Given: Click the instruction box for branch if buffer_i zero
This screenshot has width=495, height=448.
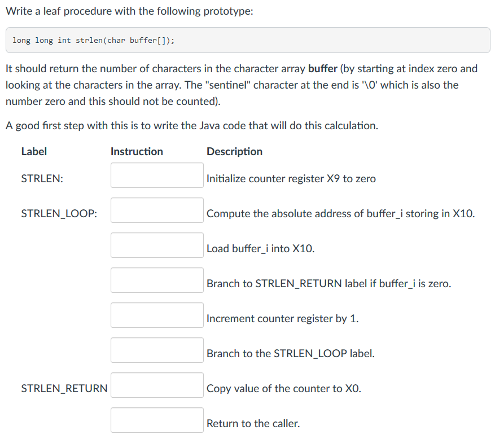Looking at the screenshot, I should (157, 280).
